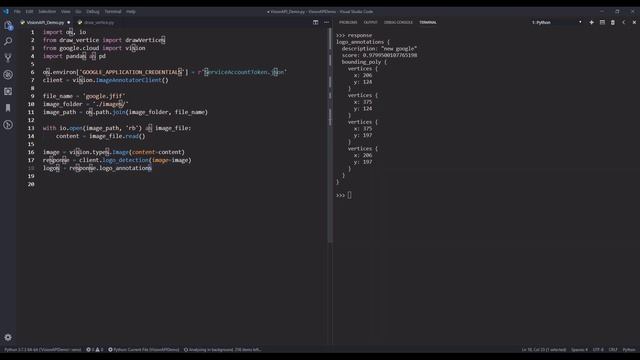Create a new terminal with plus icon
The height and width of the screenshot is (360, 640).
tap(591, 22)
